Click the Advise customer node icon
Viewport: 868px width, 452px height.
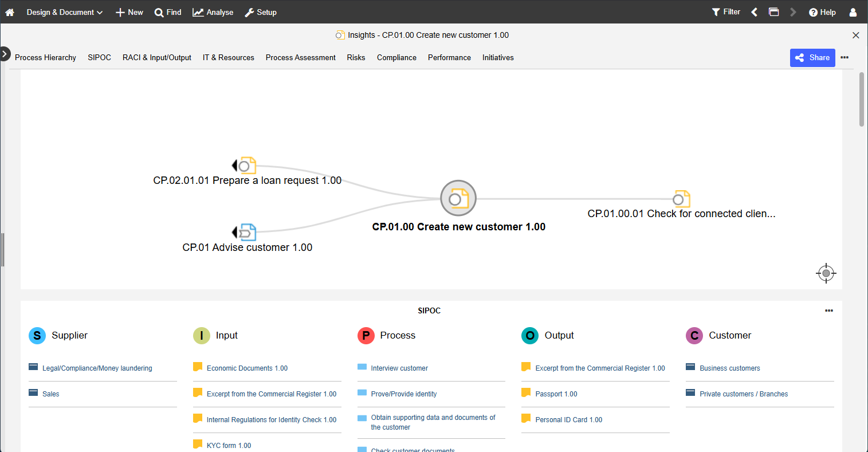tap(247, 232)
